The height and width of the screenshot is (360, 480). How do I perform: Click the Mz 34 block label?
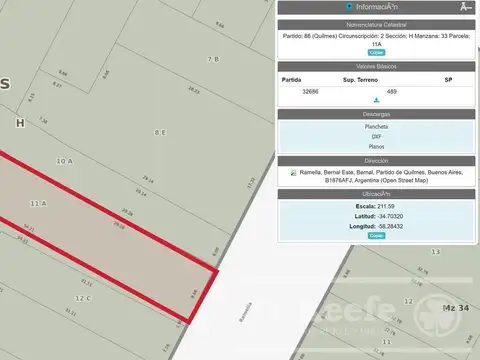point(456,308)
